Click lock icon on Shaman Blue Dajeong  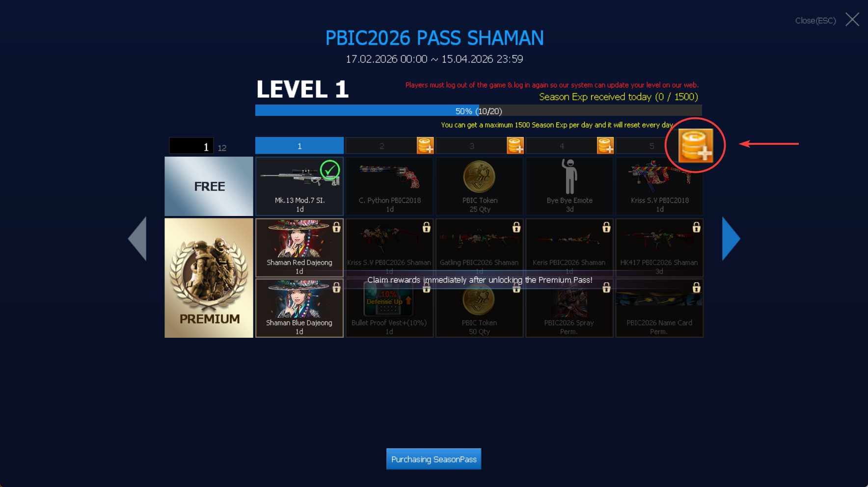click(x=336, y=287)
